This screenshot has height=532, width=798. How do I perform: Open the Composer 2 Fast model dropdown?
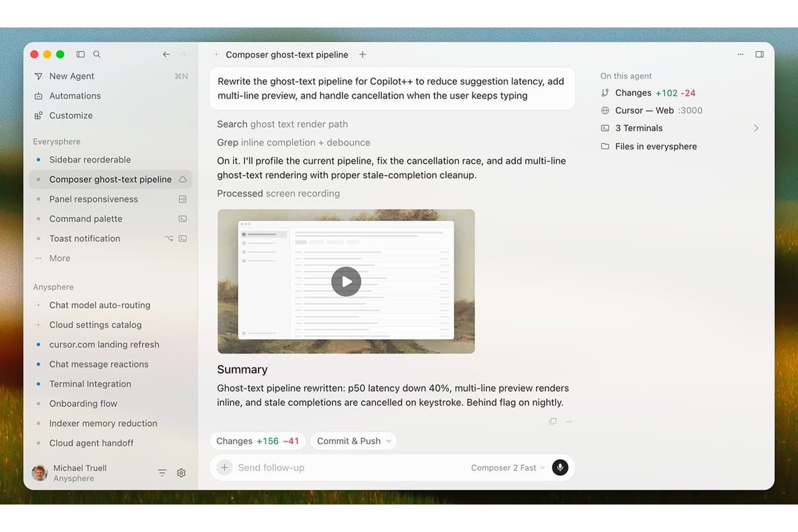point(508,468)
